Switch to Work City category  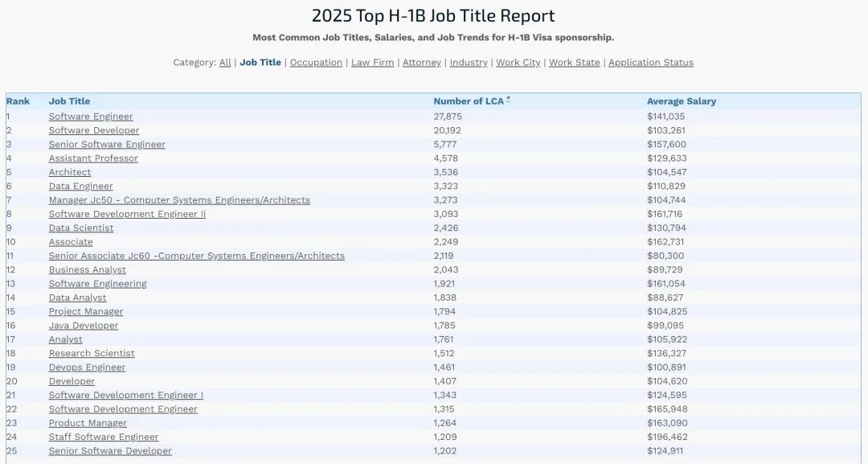[518, 63]
